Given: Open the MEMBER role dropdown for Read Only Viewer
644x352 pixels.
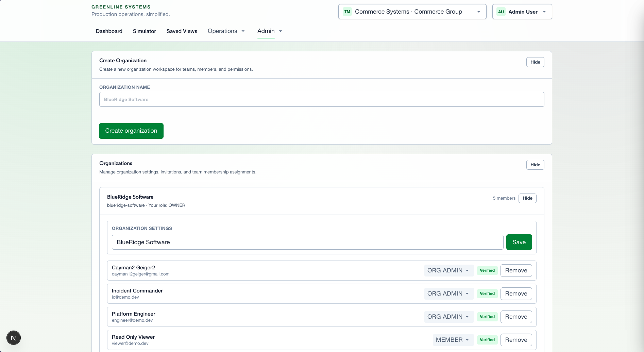Looking at the screenshot, I should pos(453,339).
